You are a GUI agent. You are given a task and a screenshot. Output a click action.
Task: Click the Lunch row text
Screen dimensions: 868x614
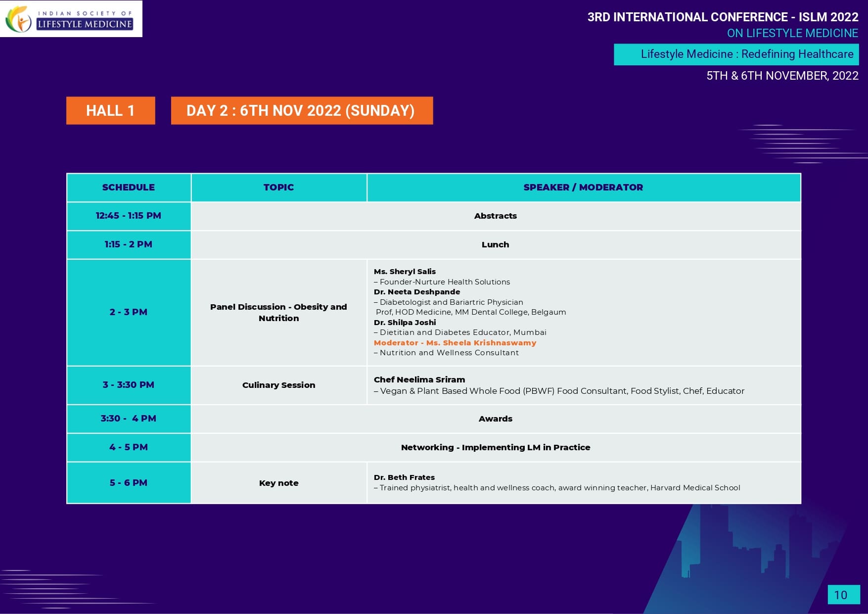point(495,244)
